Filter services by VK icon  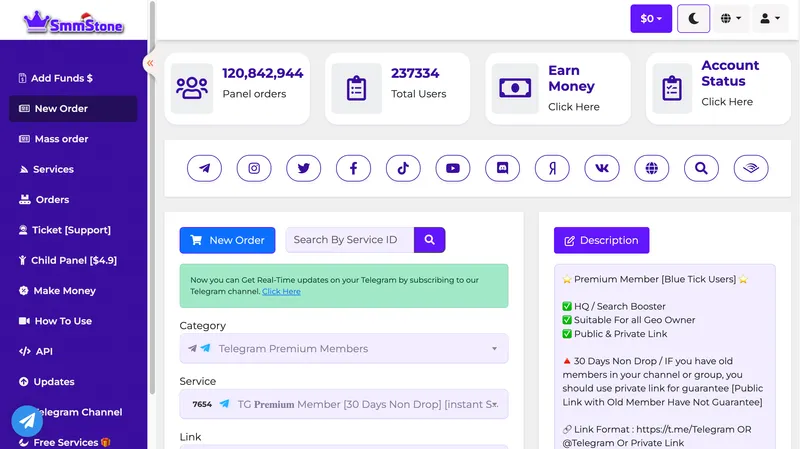click(602, 168)
